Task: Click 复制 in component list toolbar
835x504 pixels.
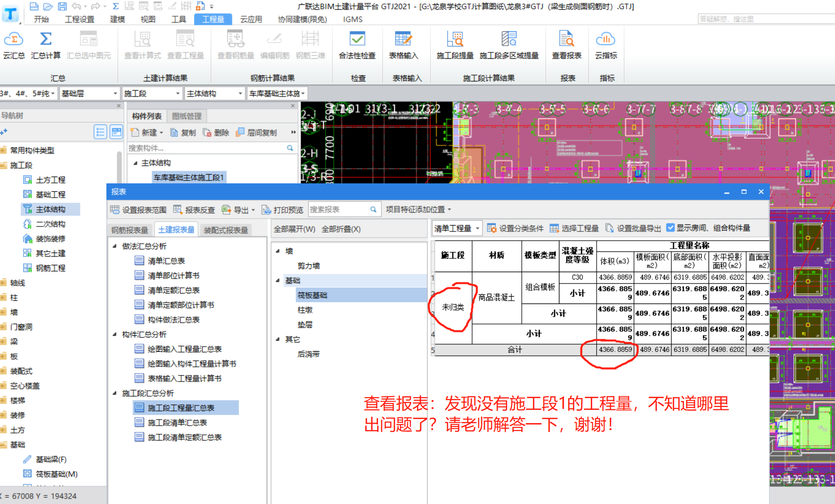Action: [x=183, y=132]
